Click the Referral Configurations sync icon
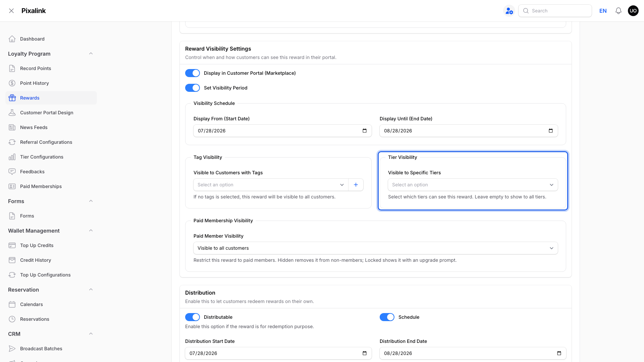Viewport: 644px width, 362px height. 12,142
